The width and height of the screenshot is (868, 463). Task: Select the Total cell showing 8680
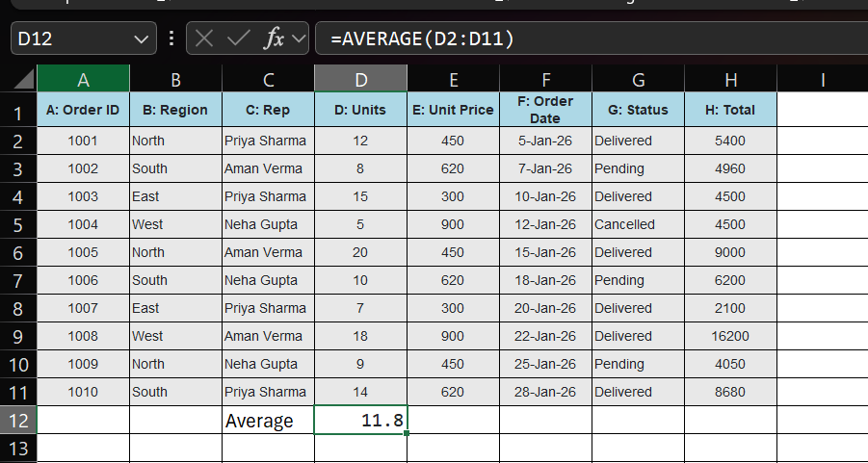(x=730, y=392)
